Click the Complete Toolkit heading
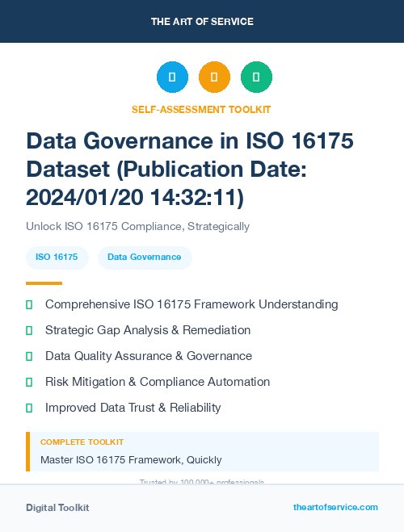This screenshot has width=404, height=532. point(82,442)
